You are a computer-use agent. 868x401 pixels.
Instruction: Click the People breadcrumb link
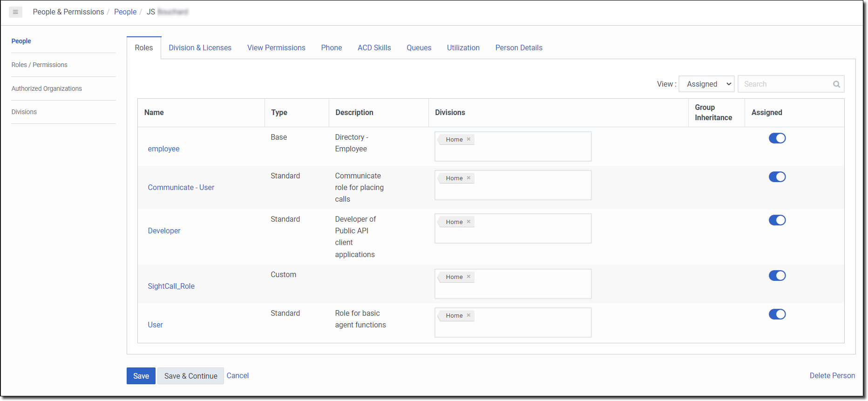(x=125, y=12)
